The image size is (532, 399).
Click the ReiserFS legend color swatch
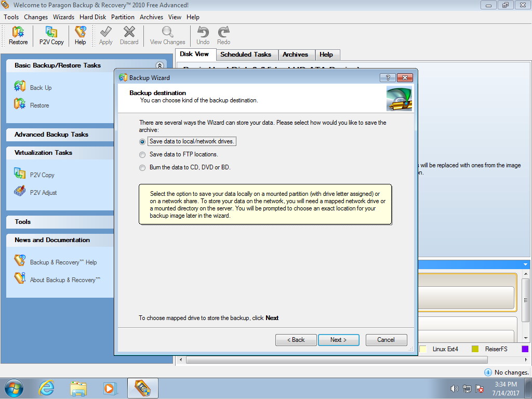click(x=475, y=349)
